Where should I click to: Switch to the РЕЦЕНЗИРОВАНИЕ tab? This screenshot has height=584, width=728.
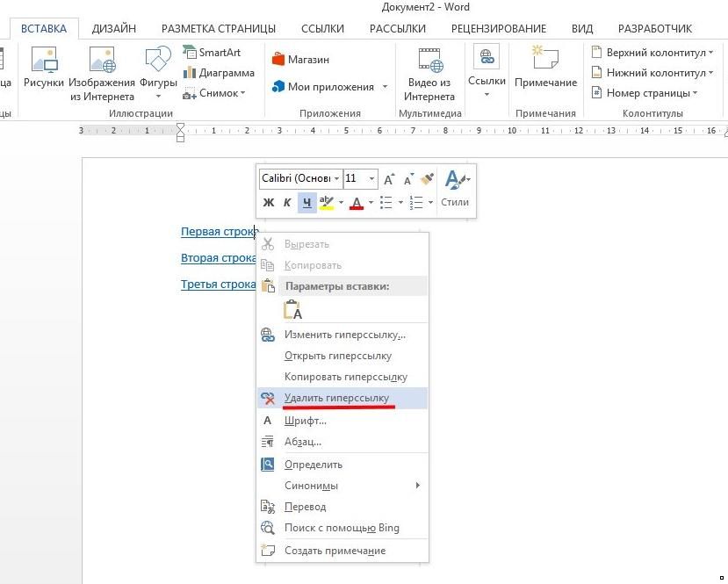[x=499, y=29]
